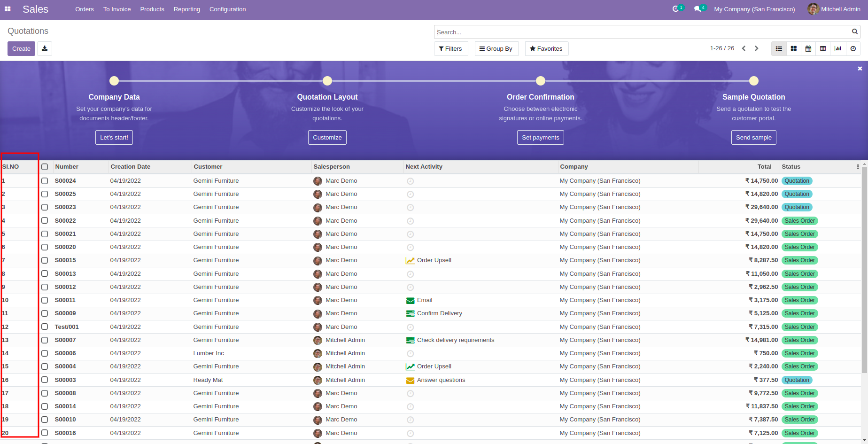The width and height of the screenshot is (868, 444).
Task: Click the Quotation status badge of S00003
Action: point(797,380)
